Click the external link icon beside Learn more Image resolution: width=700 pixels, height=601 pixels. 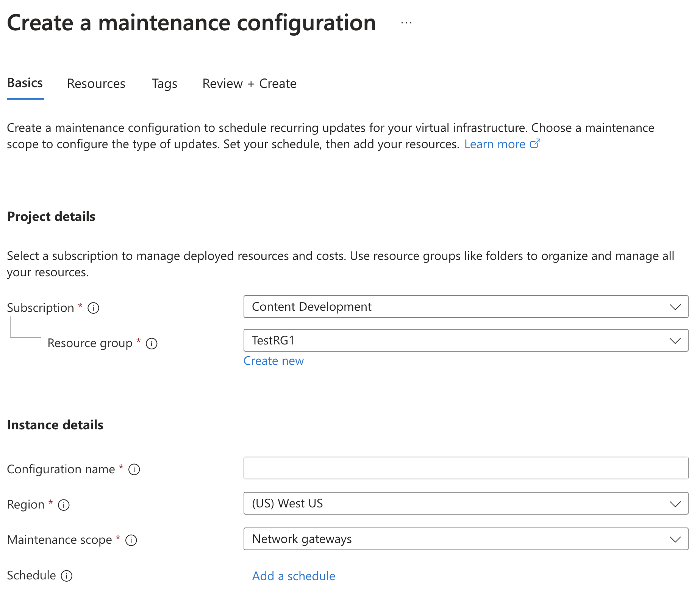535,144
